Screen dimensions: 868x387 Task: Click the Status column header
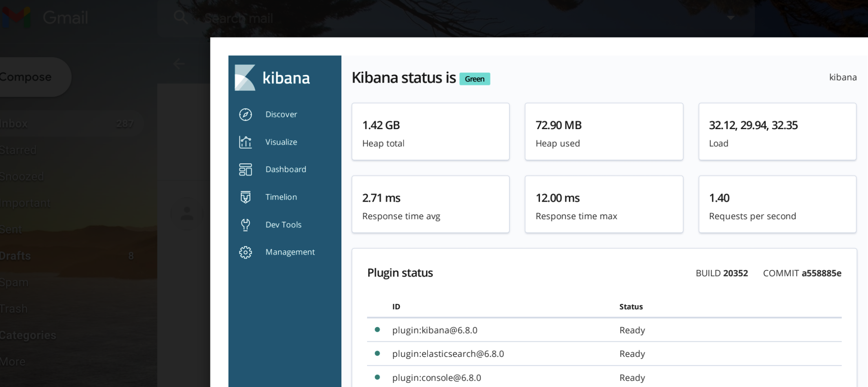[x=631, y=307]
